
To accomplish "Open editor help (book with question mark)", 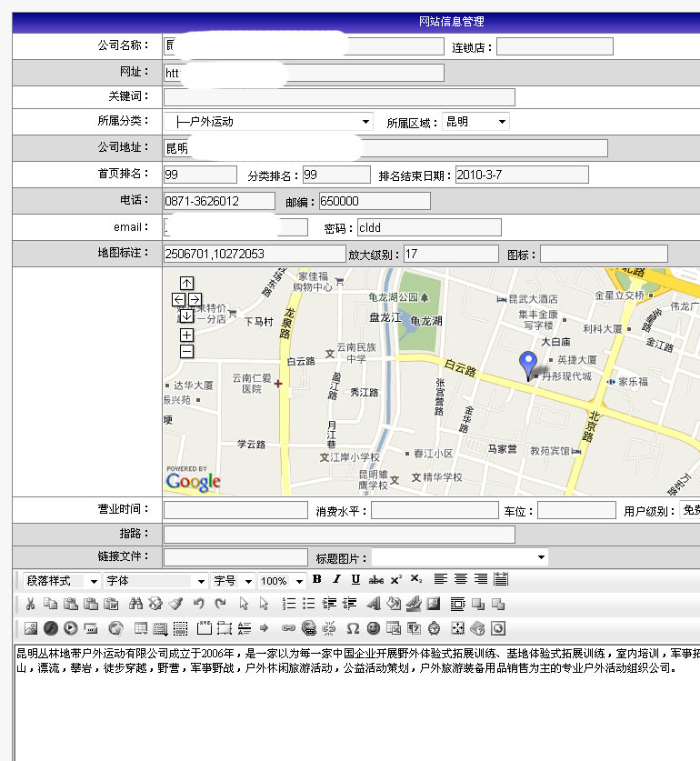I will pos(477,628).
